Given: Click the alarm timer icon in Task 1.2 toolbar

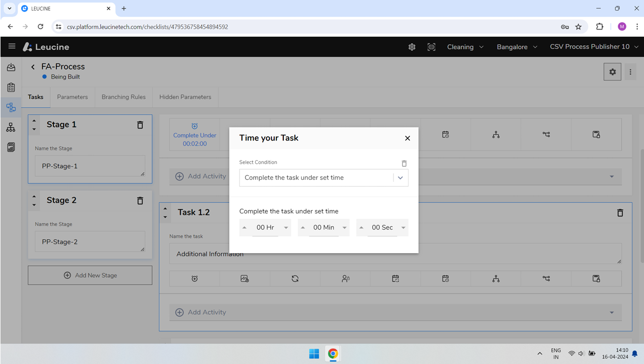Looking at the screenshot, I should pos(195,278).
